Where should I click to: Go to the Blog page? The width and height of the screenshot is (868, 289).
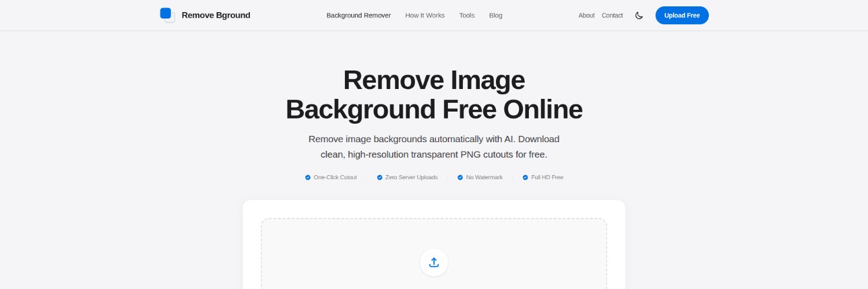pyautogui.click(x=496, y=16)
